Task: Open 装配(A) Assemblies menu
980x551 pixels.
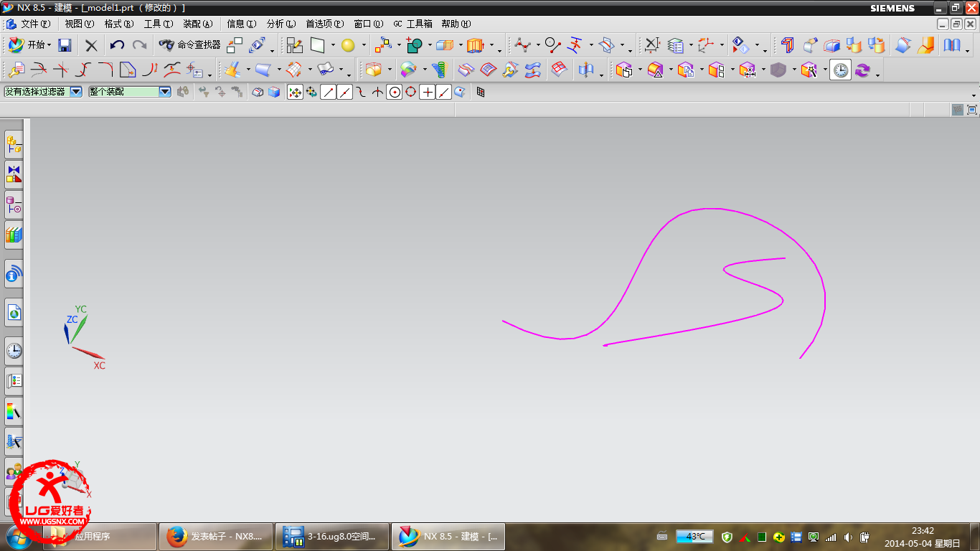Action: (198, 24)
